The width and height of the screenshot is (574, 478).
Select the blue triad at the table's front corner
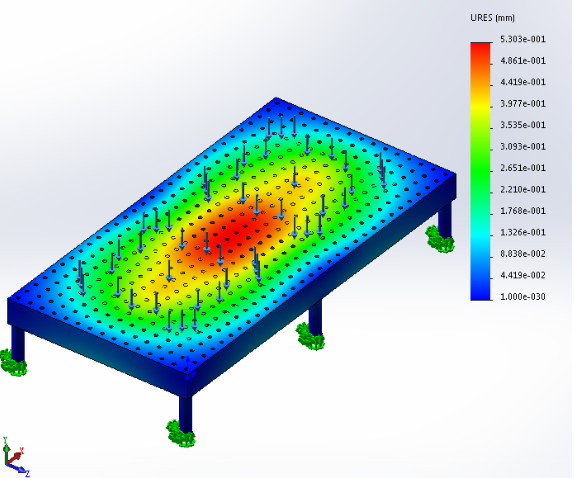click(188, 367)
